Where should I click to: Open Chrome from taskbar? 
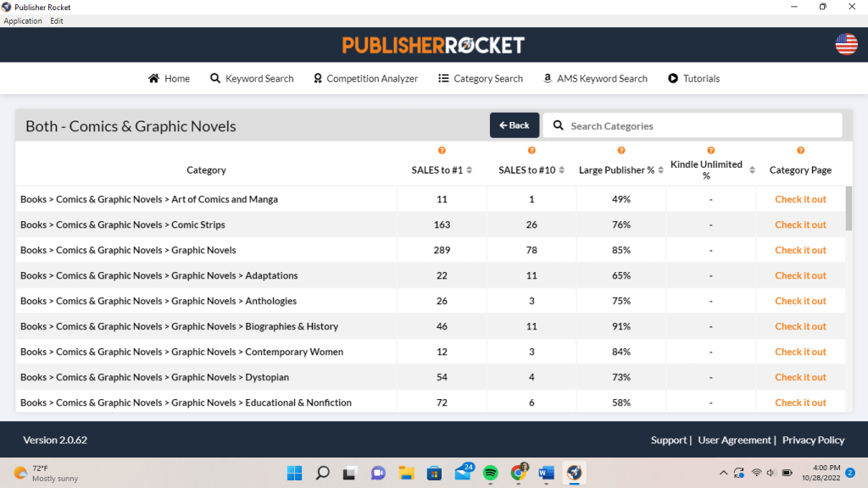519,472
